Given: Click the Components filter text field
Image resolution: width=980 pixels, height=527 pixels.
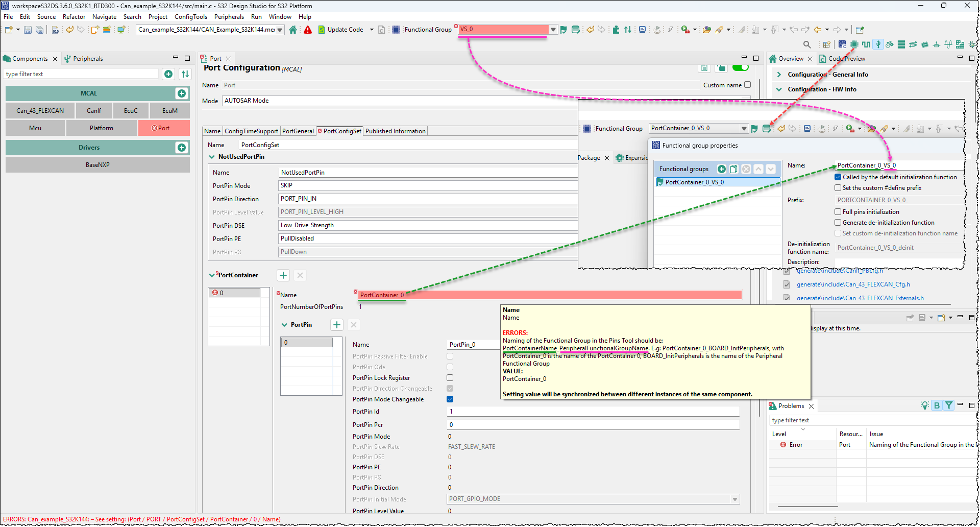Looking at the screenshot, I should click(x=82, y=74).
